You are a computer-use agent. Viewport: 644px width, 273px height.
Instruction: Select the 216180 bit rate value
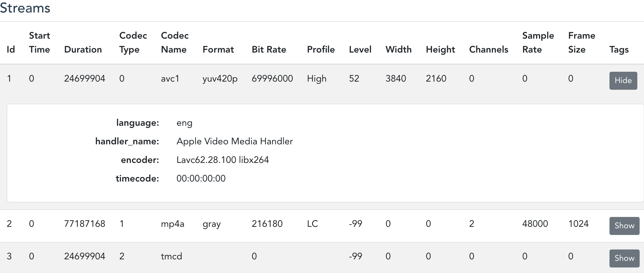(x=267, y=224)
